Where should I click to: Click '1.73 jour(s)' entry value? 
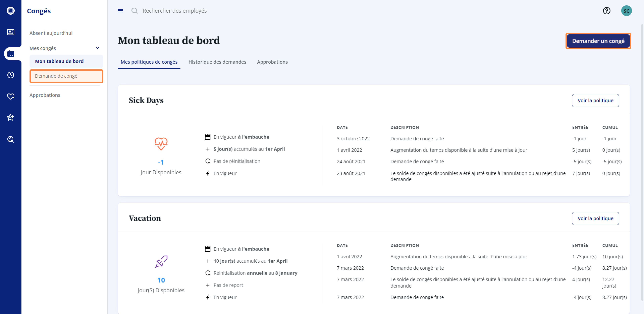point(584,257)
